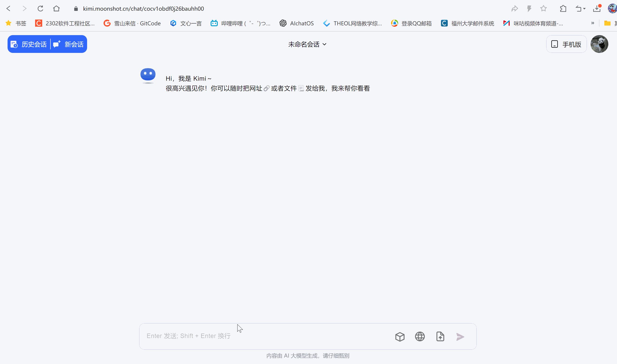
Task: Open 福州大学邮件系统 bookmark
Action: point(467,23)
